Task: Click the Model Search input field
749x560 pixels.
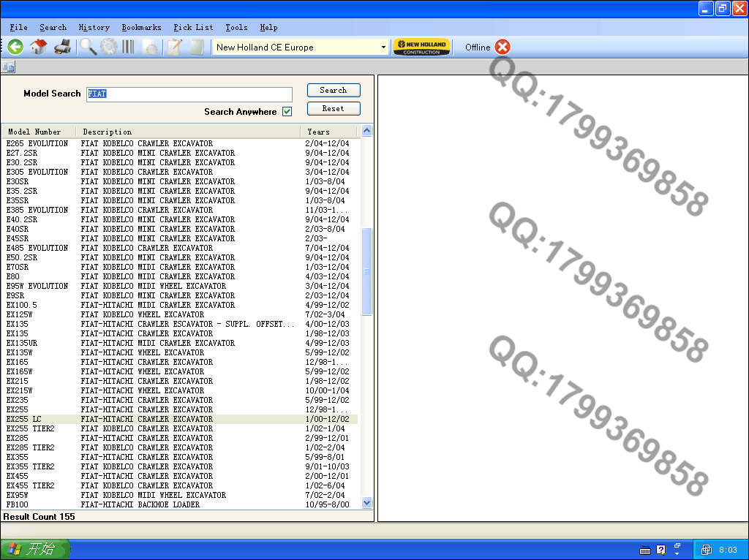Action: click(189, 94)
